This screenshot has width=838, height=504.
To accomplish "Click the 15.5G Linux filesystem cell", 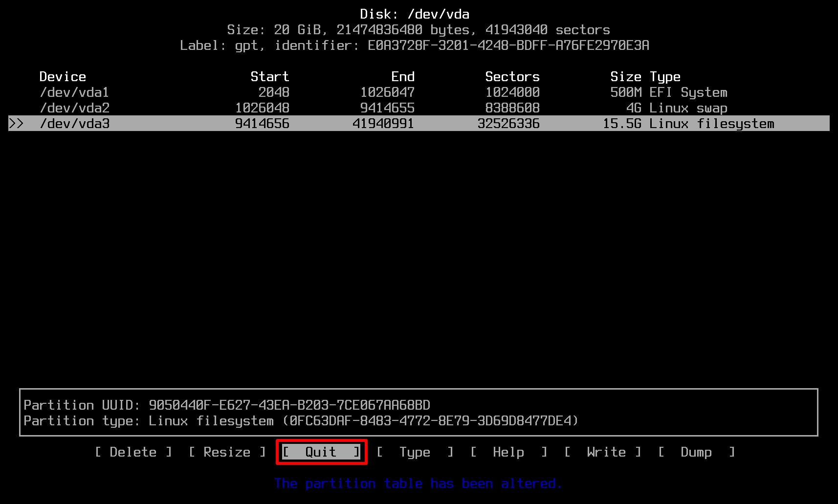I will [x=688, y=124].
